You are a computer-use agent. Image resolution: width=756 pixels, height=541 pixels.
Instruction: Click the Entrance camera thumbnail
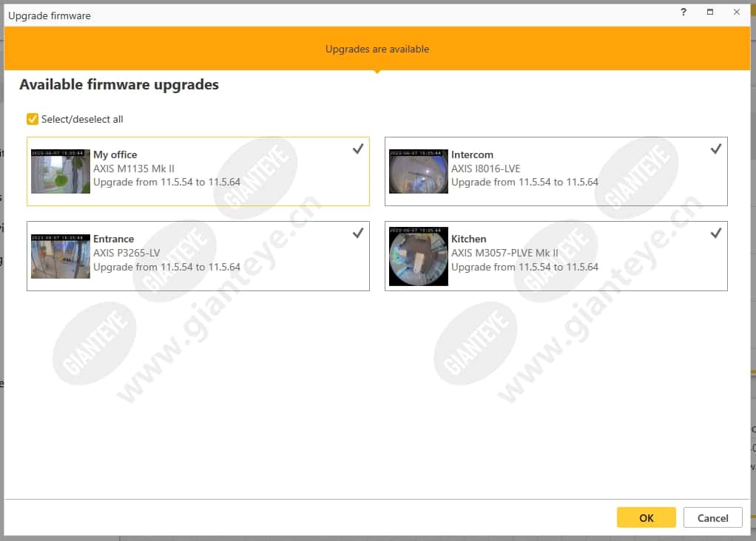tap(60, 256)
